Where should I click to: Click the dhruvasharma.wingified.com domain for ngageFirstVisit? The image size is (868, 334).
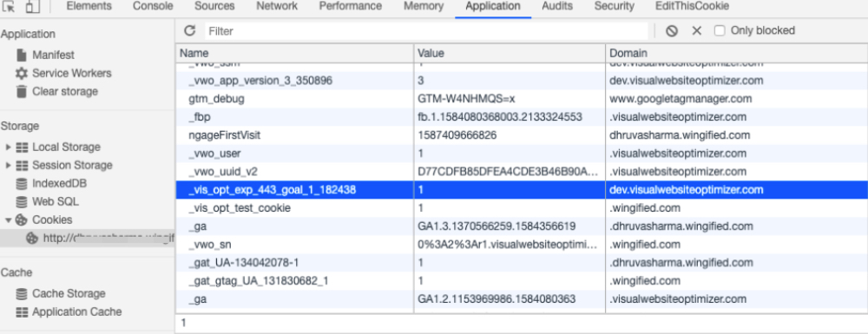pyautogui.click(x=737, y=135)
